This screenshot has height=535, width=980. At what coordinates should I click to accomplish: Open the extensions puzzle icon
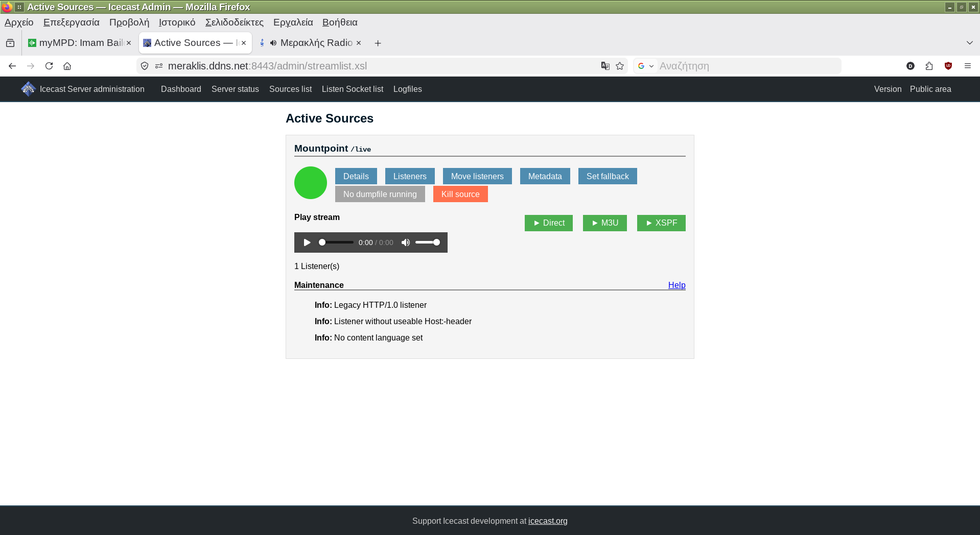click(929, 66)
